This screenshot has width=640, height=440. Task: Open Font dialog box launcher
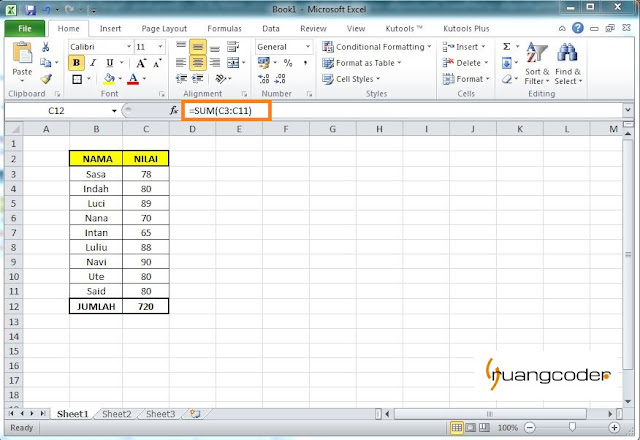pos(162,94)
